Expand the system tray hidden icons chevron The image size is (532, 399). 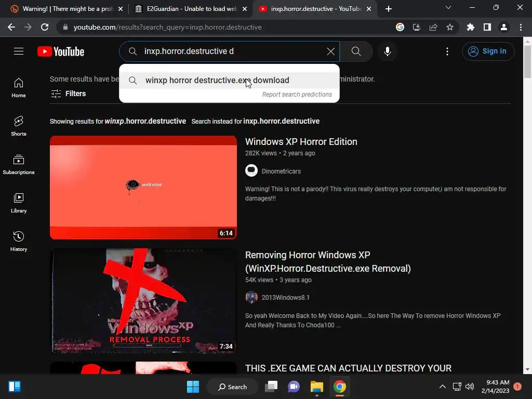(443, 387)
